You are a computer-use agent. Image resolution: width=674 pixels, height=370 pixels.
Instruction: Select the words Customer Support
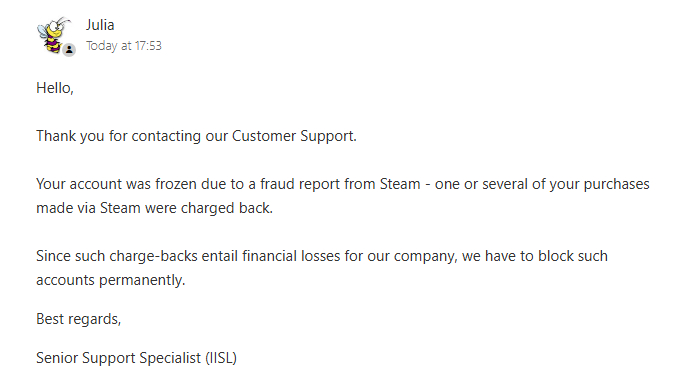point(294,136)
